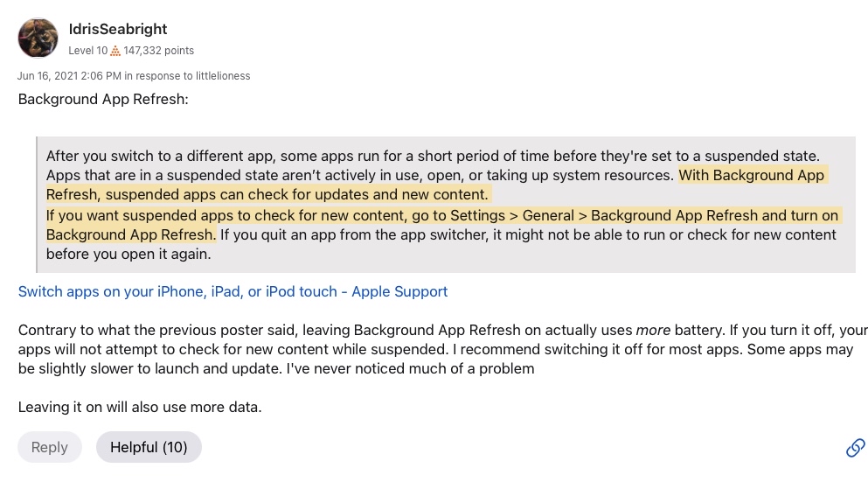
Task: Open the Switch apps Apple Support link
Action: 233,291
